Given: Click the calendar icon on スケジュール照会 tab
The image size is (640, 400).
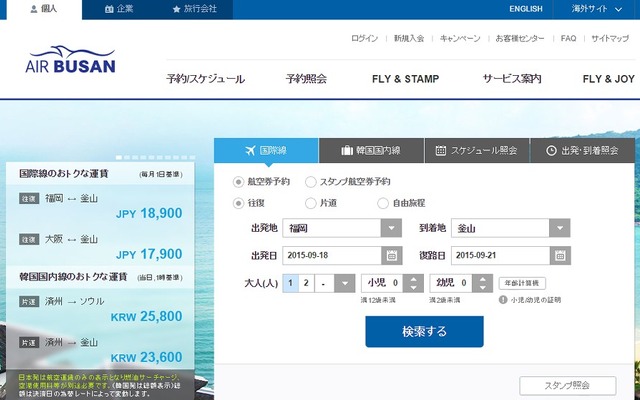Looking at the screenshot, I should [441, 151].
